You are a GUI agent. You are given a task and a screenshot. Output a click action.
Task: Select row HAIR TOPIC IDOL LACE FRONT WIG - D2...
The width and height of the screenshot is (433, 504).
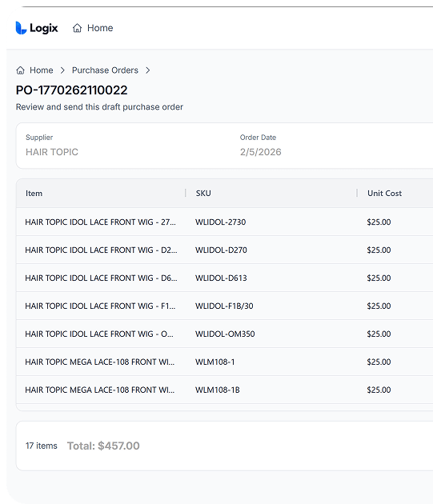[x=225, y=250]
